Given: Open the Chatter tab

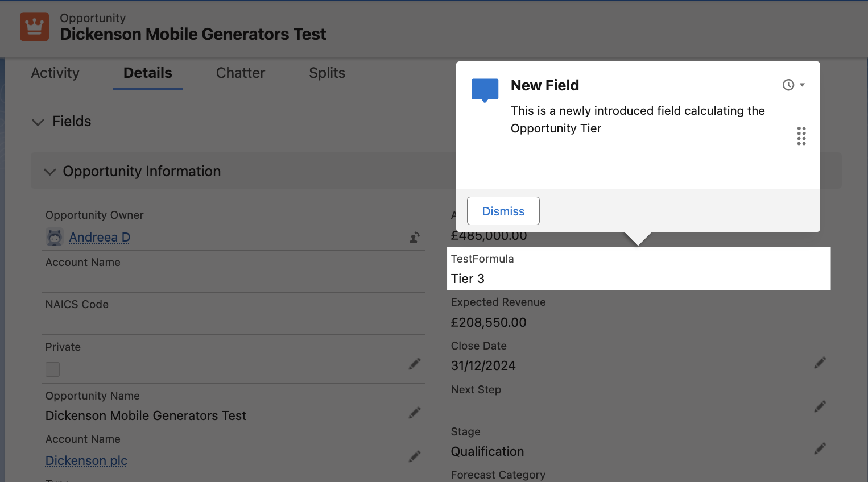Looking at the screenshot, I should point(240,73).
